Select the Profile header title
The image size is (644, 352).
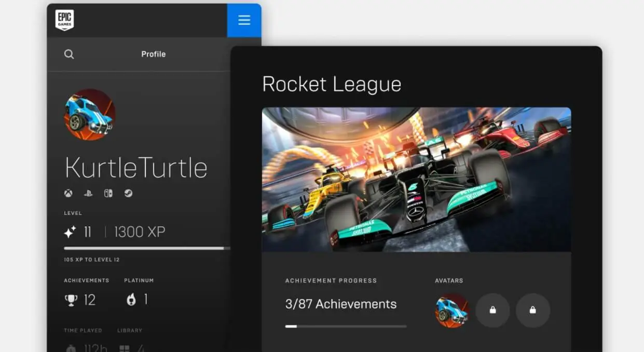[x=153, y=54]
